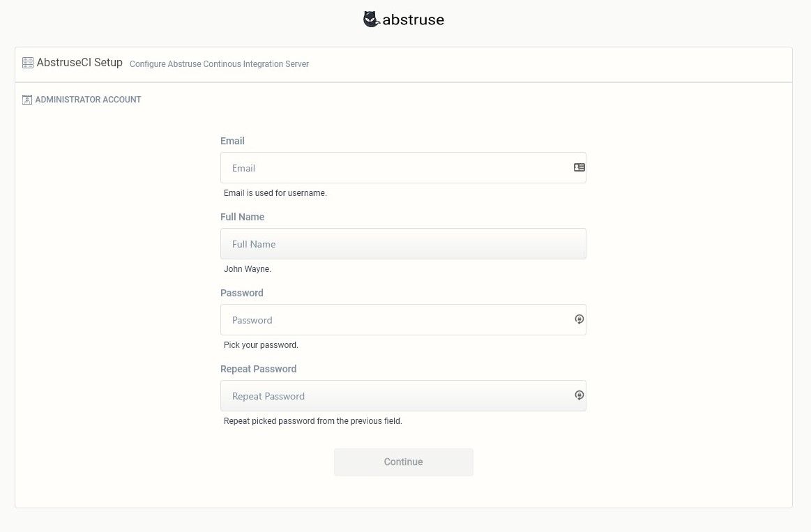Click the Continue button
This screenshot has width=811, height=532.
tap(404, 462)
